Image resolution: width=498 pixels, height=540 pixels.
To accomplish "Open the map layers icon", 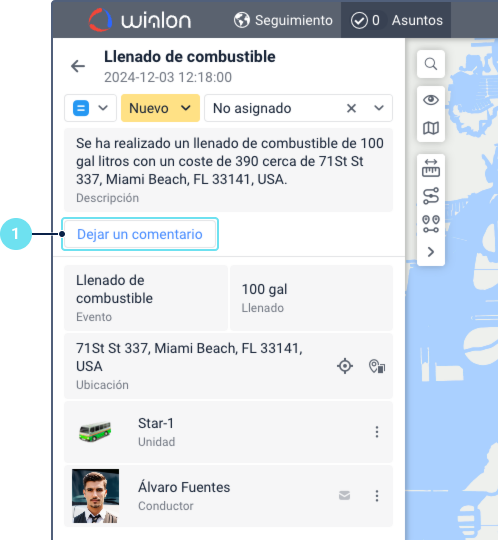I will tap(430, 128).
